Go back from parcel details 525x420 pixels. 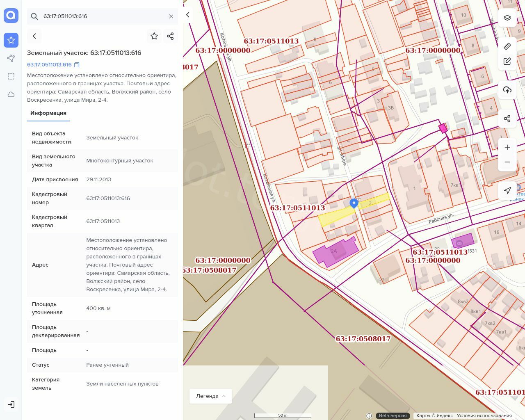click(x=34, y=36)
